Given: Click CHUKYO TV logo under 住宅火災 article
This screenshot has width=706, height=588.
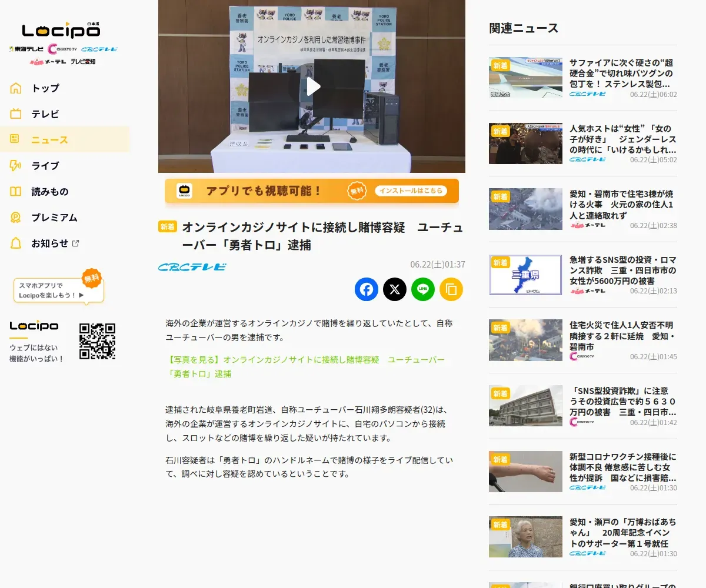Looking at the screenshot, I should [x=582, y=356].
